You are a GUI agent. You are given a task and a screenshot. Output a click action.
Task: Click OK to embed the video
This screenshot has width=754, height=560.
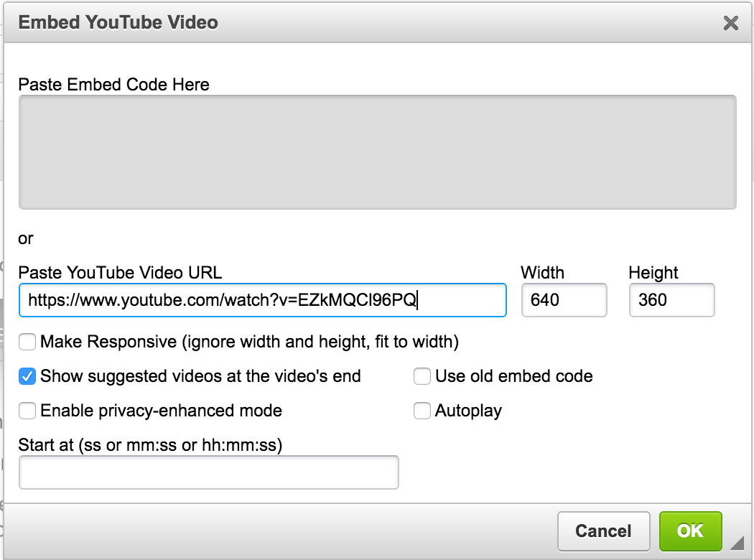click(x=689, y=531)
